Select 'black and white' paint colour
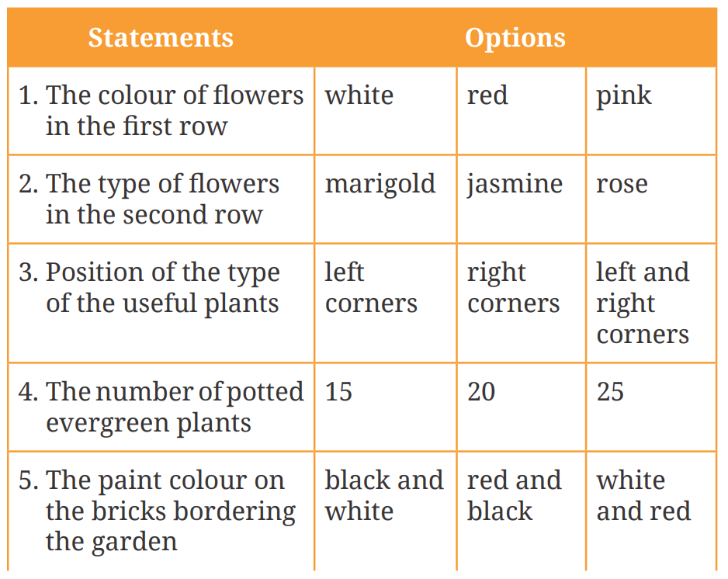 click(x=384, y=495)
